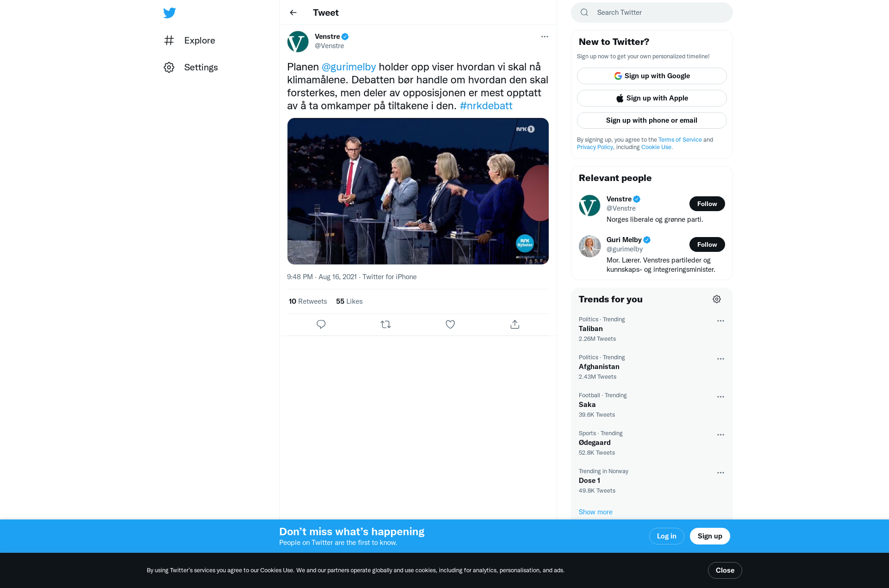Retweet the tweet
The width and height of the screenshot is (889, 588).
[386, 325]
